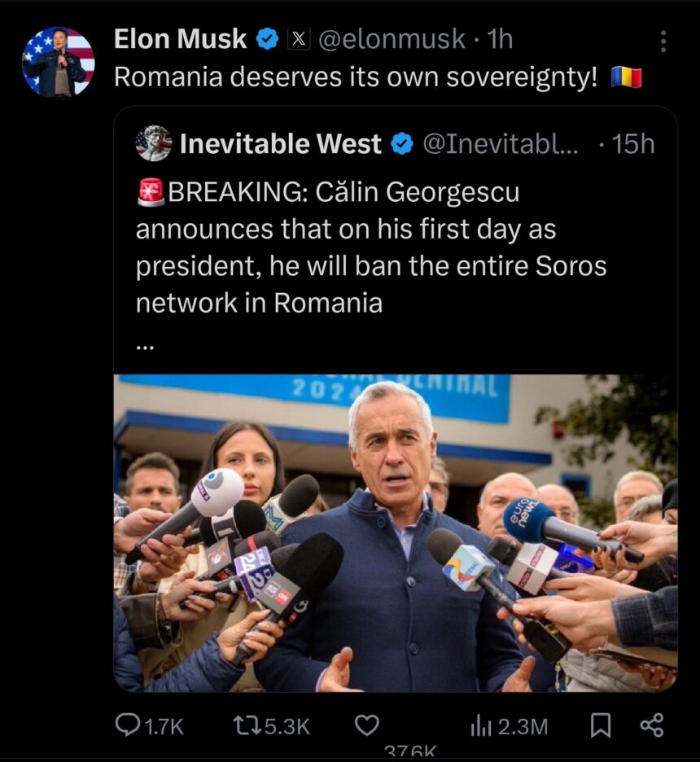The height and width of the screenshot is (762, 700).
Task: Click the Inevitable West account name
Action: point(280,144)
